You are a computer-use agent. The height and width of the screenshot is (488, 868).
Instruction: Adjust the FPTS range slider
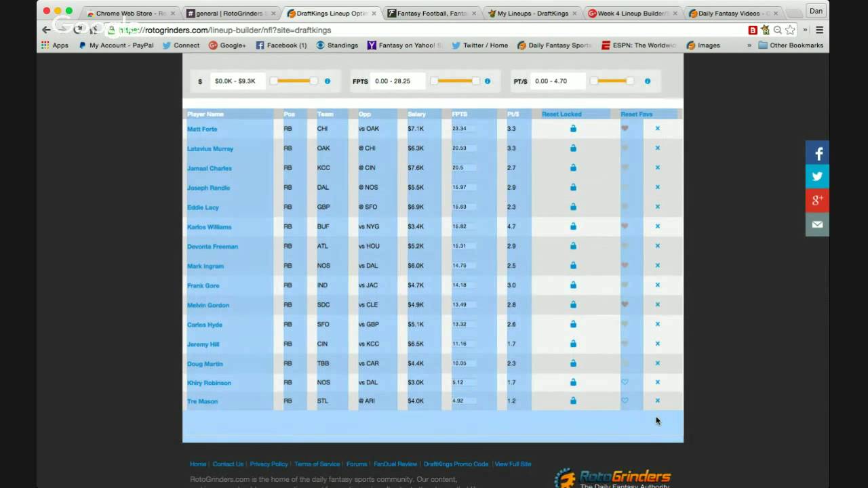click(x=455, y=81)
